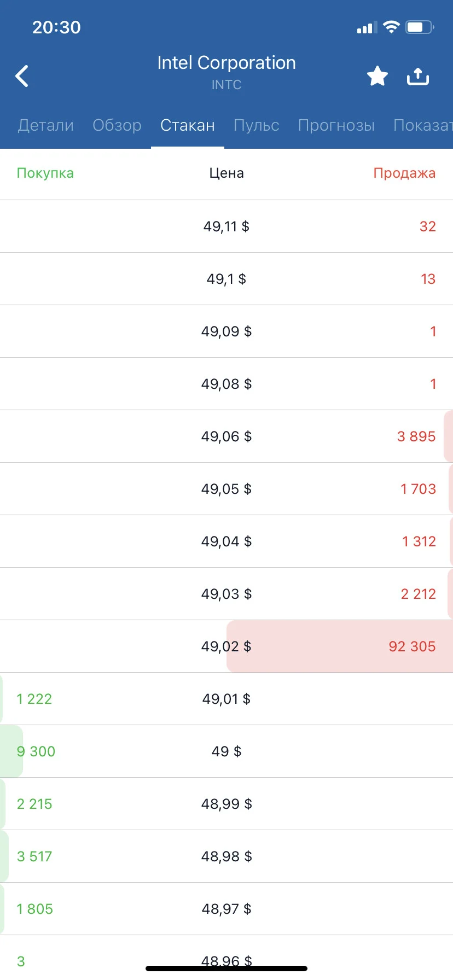Tap the 49,11 $ top price row

click(x=226, y=226)
